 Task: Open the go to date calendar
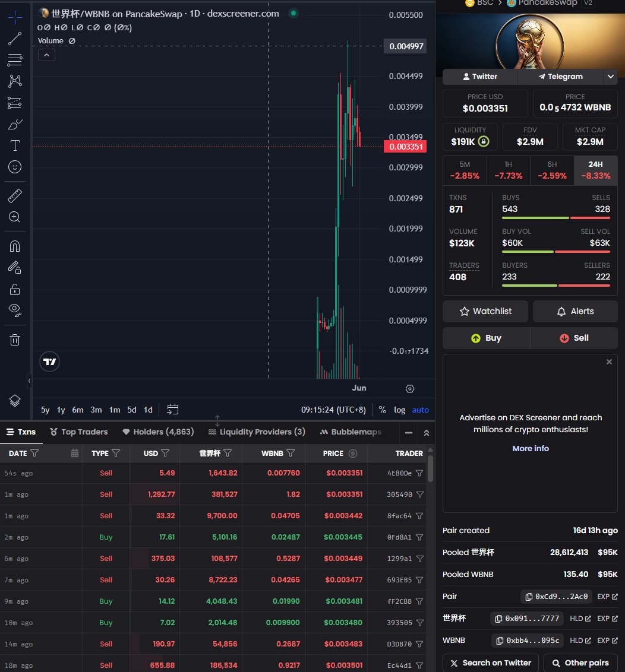coord(172,409)
